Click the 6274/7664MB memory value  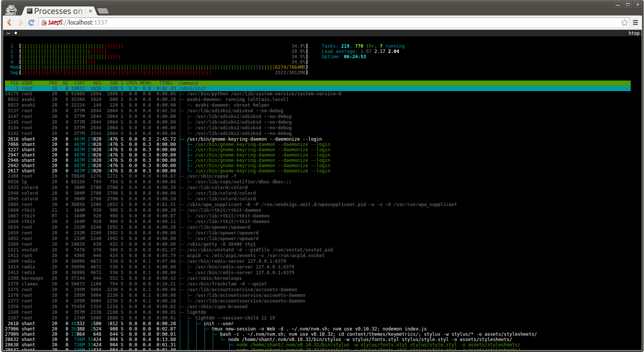[x=290, y=67]
